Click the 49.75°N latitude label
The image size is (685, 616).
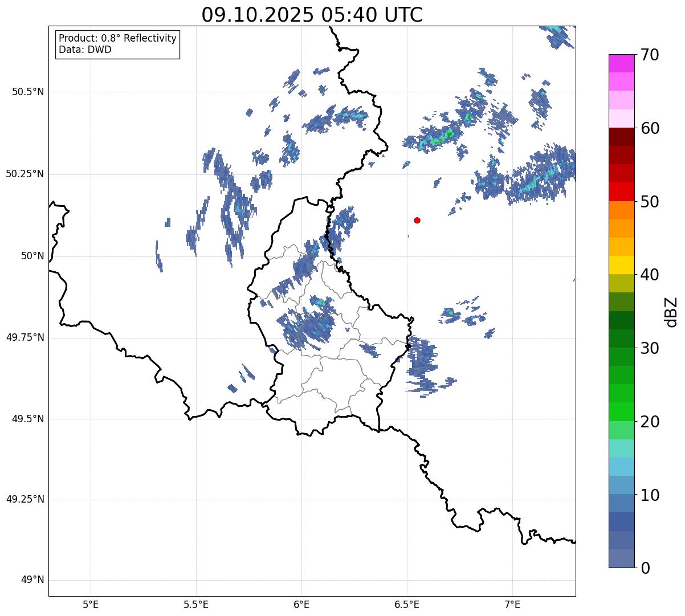(x=25, y=337)
